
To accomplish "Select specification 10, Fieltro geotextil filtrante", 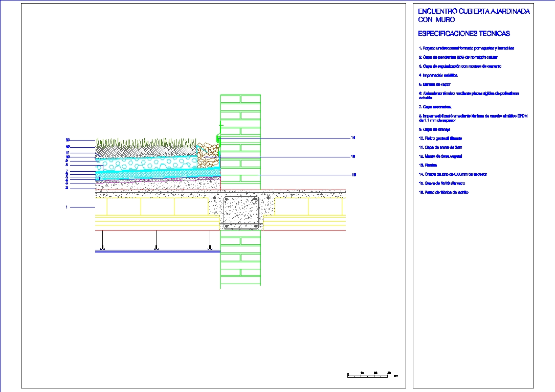I will point(440,137).
